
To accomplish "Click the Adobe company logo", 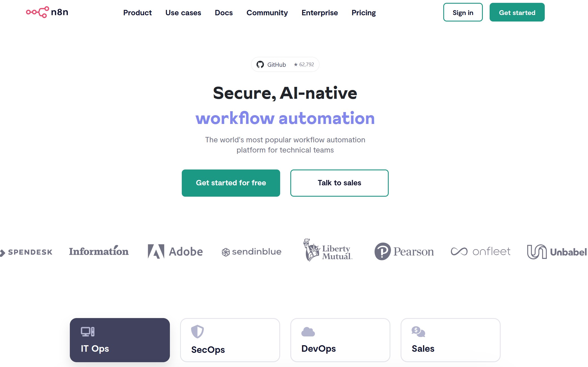I will coord(174,251).
